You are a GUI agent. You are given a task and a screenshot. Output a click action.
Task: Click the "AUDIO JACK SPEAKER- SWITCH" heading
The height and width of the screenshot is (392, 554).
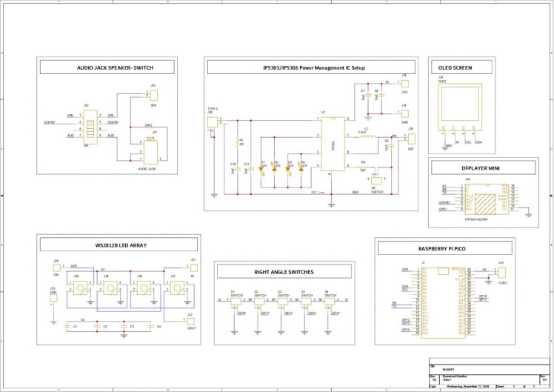(116, 67)
